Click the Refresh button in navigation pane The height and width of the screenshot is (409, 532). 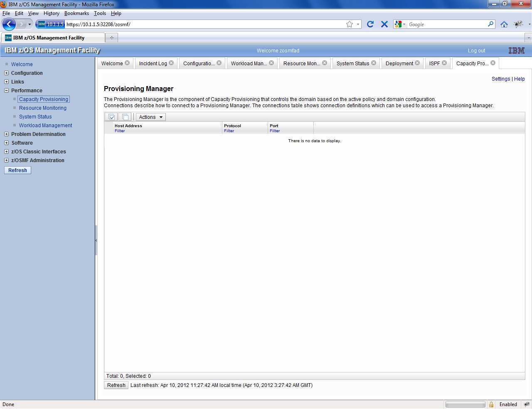[17, 170]
